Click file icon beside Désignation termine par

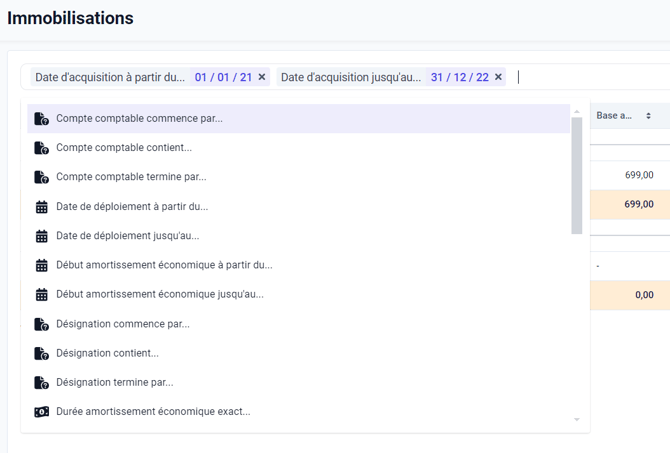pyautogui.click(x=41, y=382)
